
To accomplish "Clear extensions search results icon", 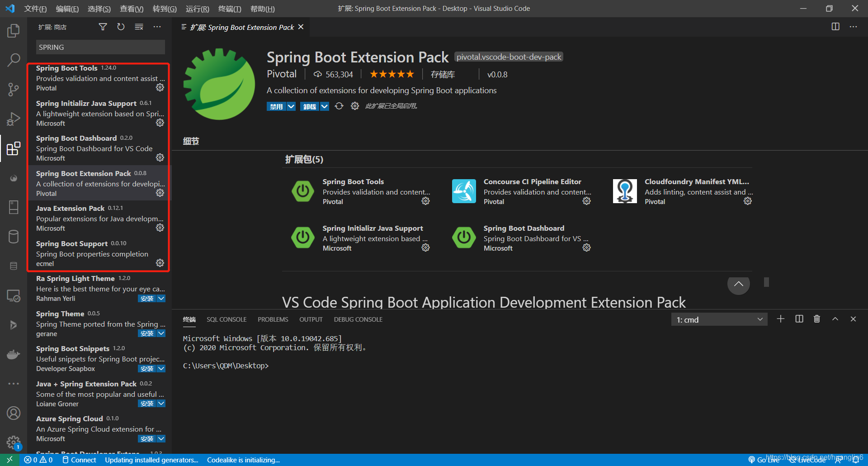I will tap(139, 27).
